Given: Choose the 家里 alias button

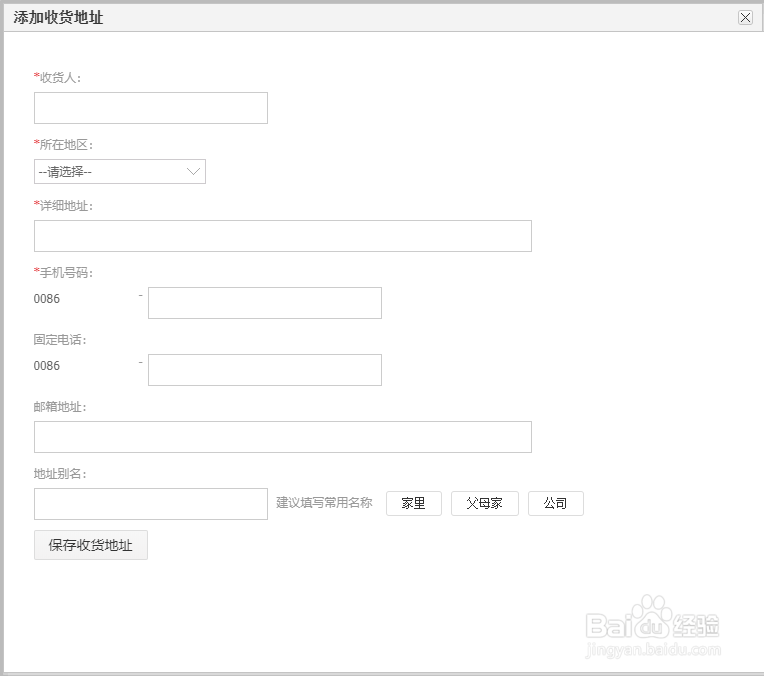Looking at the screenshot, I should coord(414,503).
